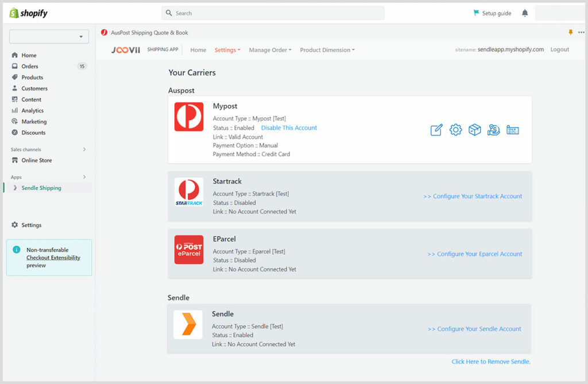
Task: Click the red AusPost app icon
Action: pyautogui.click(x=105, y=33)
